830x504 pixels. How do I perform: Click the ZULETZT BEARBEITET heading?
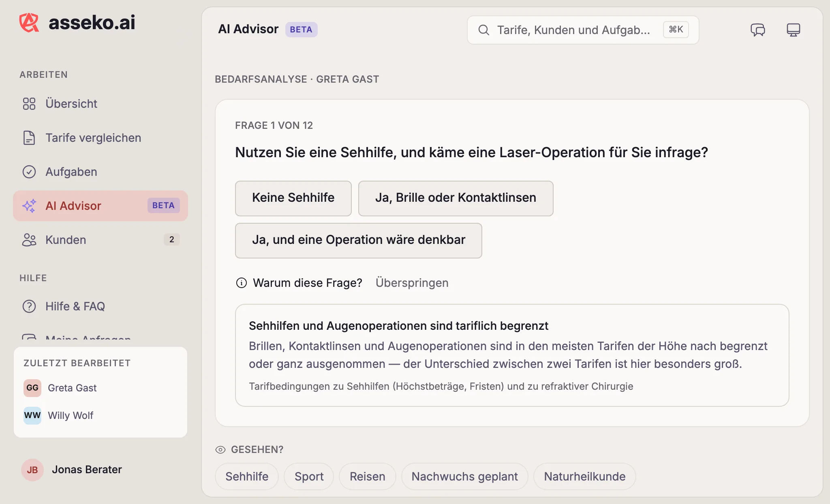(77, 363)
